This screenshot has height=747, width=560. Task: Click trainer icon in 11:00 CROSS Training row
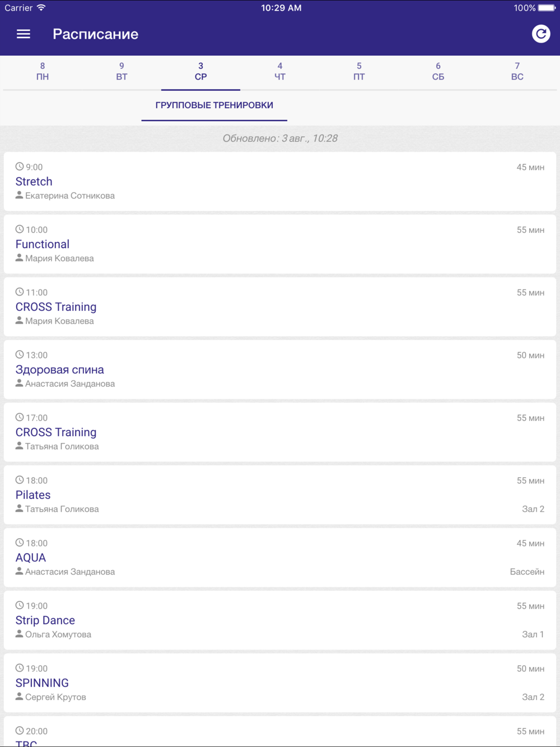[x=19, y=320]
